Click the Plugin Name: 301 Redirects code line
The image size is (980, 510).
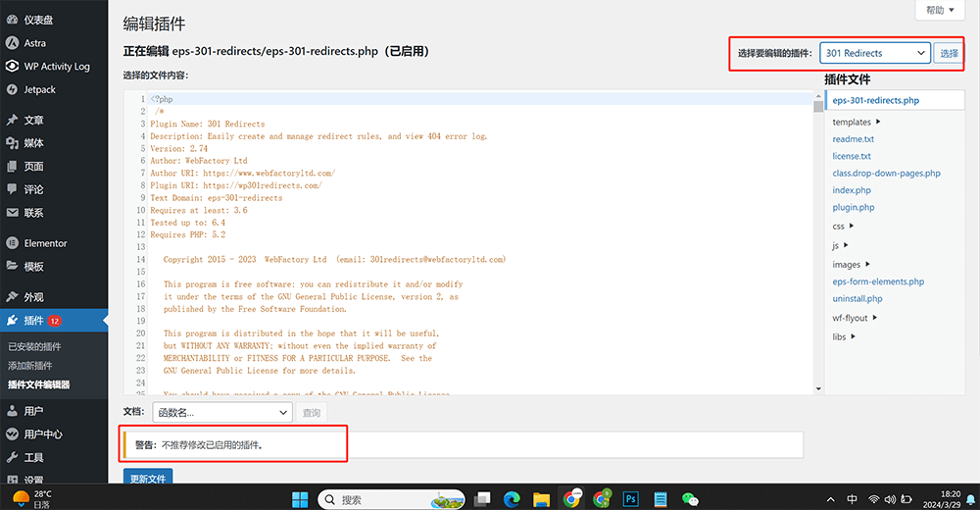208,124
